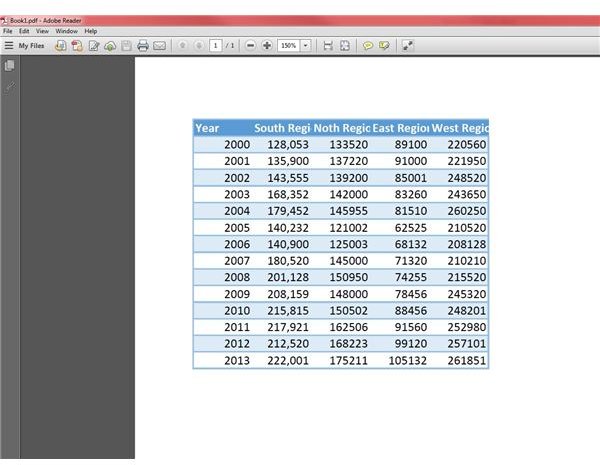The image size is (600, 465).
Task: Click the Next page arrow
Action: 199,46
